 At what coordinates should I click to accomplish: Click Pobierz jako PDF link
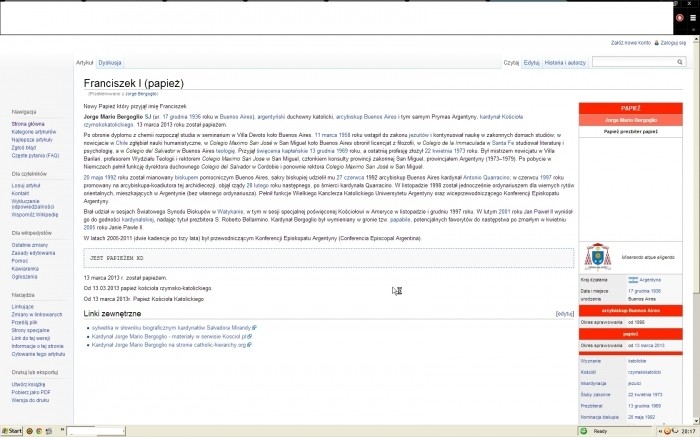tap(32, 392)
